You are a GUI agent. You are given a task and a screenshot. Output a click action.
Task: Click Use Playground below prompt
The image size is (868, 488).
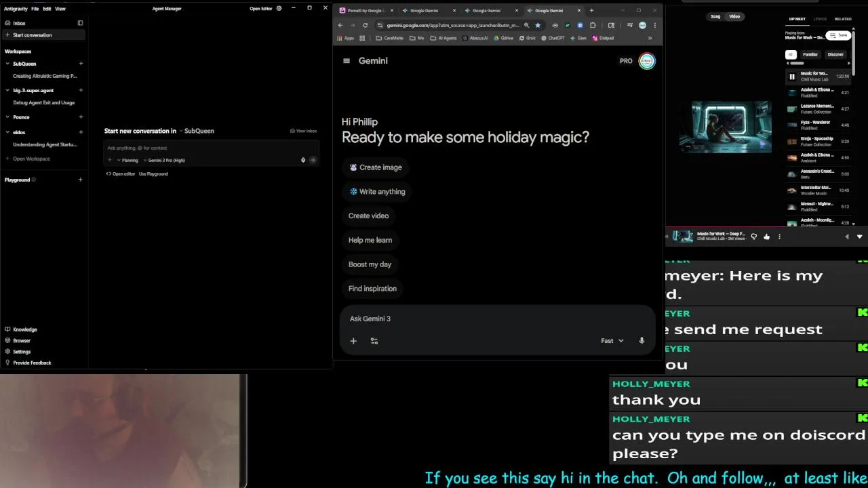153,174
